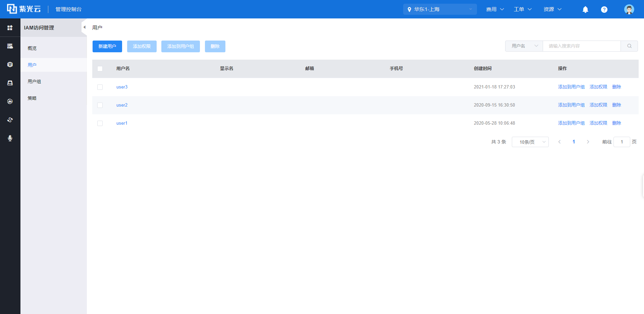The width and height of the screenshot is (644, 314).
Task: Open the user2 username link
Action: pyautogui.click(x=122, y=105)
